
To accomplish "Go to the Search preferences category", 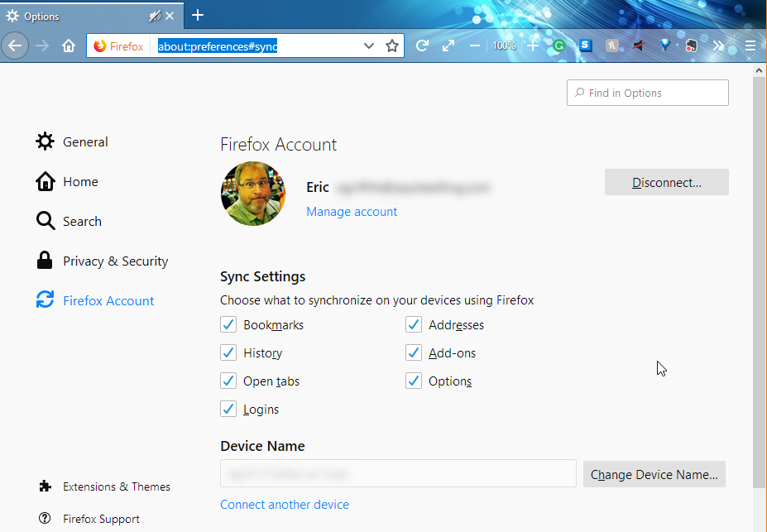I will click(69, 221).
